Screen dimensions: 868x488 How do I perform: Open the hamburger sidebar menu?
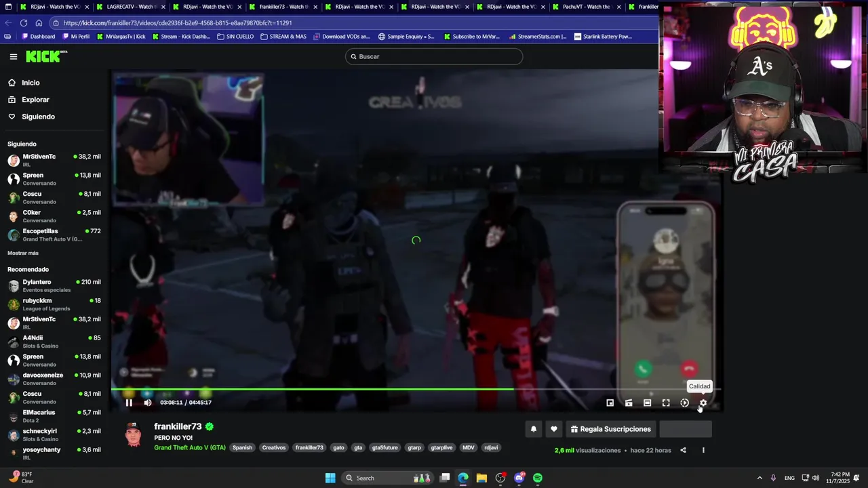point(14,57)
